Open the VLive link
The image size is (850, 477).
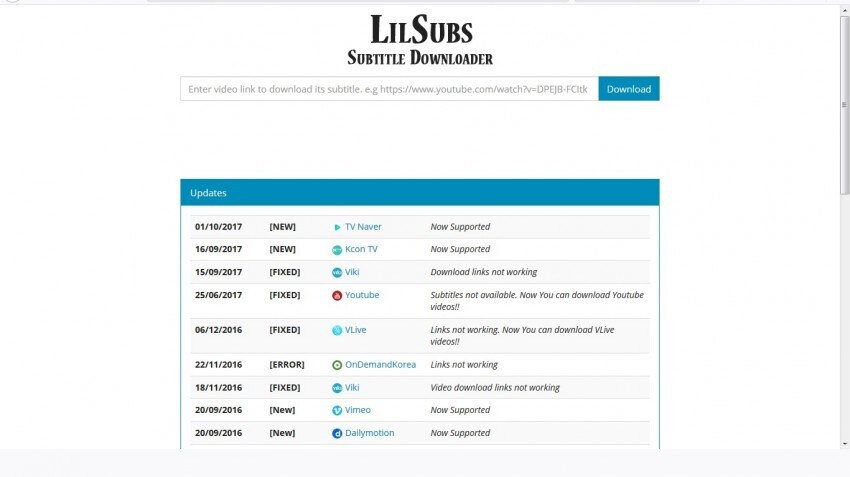pos(357,330)
